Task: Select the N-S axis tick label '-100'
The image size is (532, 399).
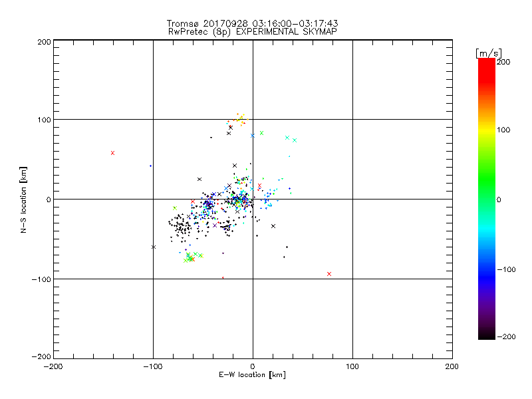Action: point(41,279)
